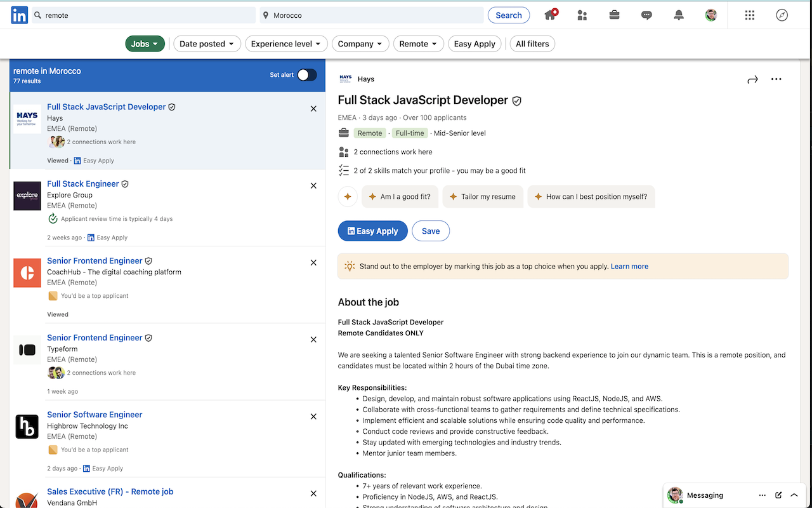The width and height of the screenshot is (812, 508).
Task: Go to Home feed icon
Action: tap(550, 15)
